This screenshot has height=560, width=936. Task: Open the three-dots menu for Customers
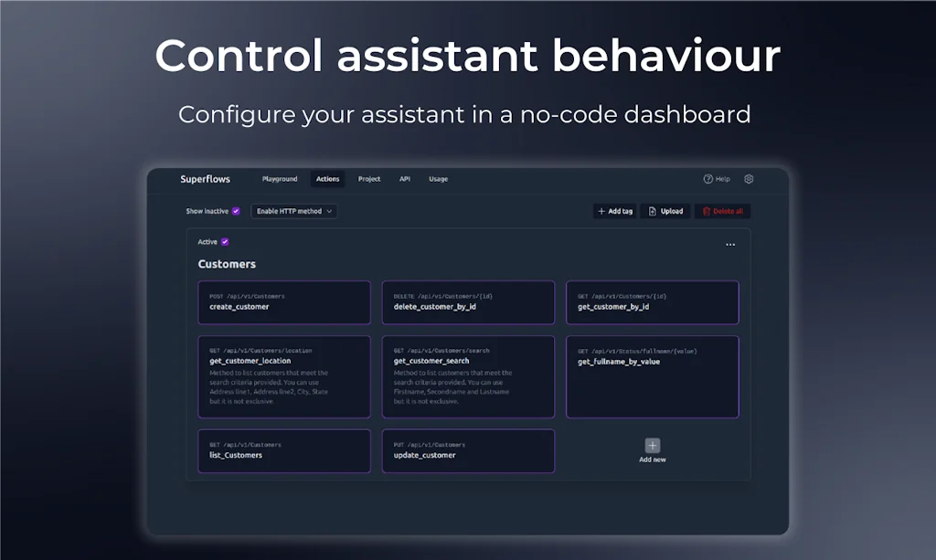pyautogui.click(x=730, y=245)
